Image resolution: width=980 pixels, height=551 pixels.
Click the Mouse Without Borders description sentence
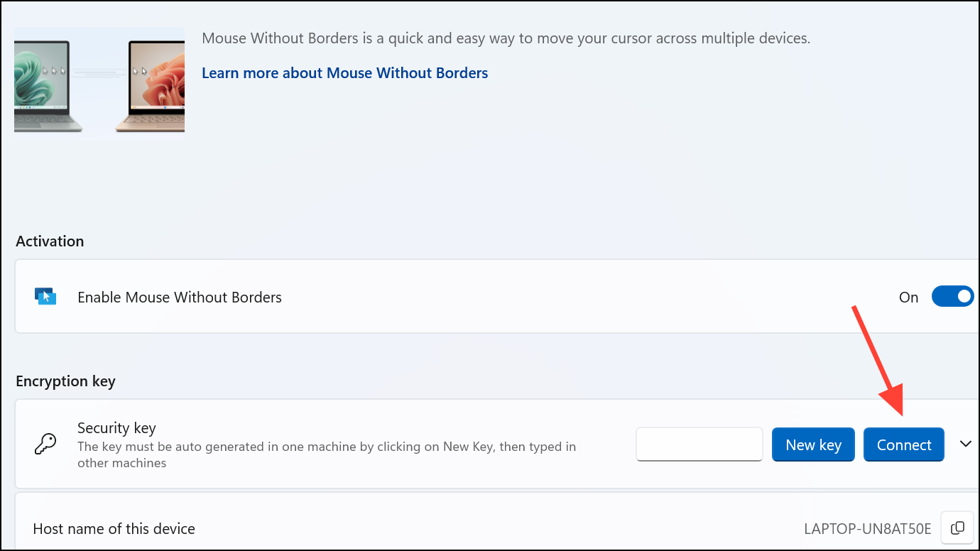coord(506,38)
